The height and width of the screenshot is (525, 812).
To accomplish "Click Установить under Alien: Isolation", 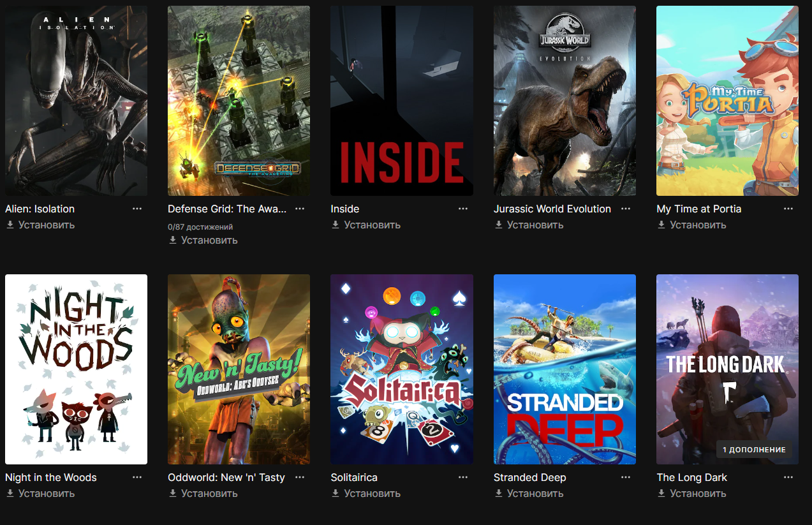I will click(40, 225).
